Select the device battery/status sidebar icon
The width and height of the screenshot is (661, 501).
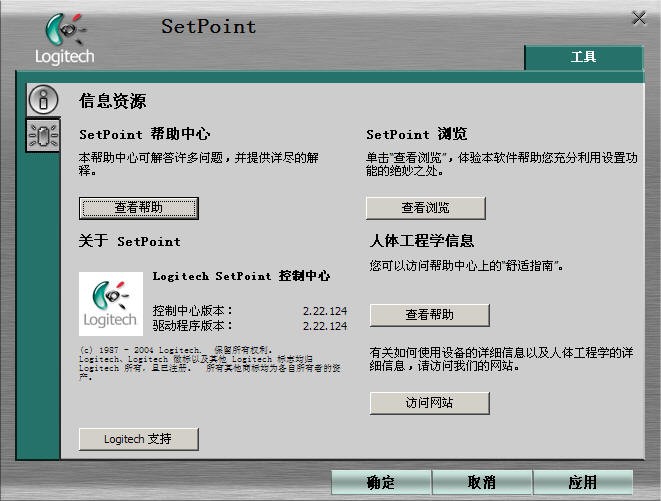(x=43, y=135)
